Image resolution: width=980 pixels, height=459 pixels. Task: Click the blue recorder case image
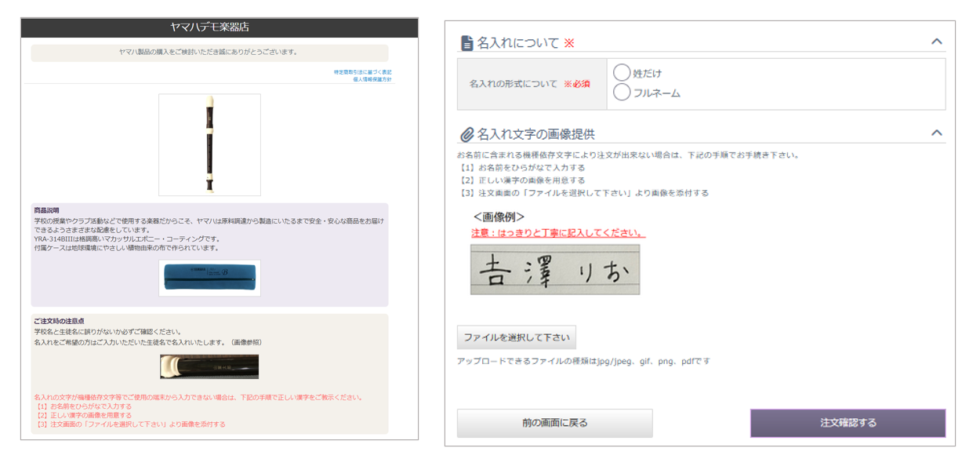[x=209, y=278]
